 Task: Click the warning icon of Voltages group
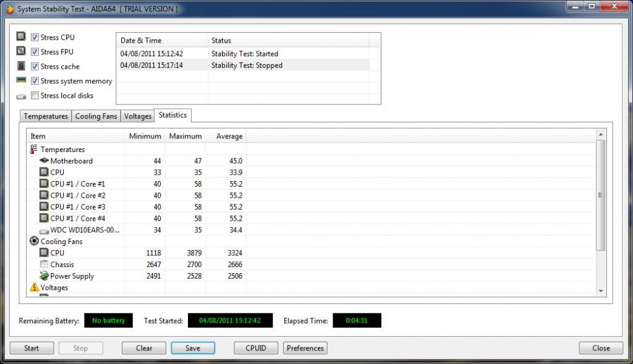click(35, 287)
